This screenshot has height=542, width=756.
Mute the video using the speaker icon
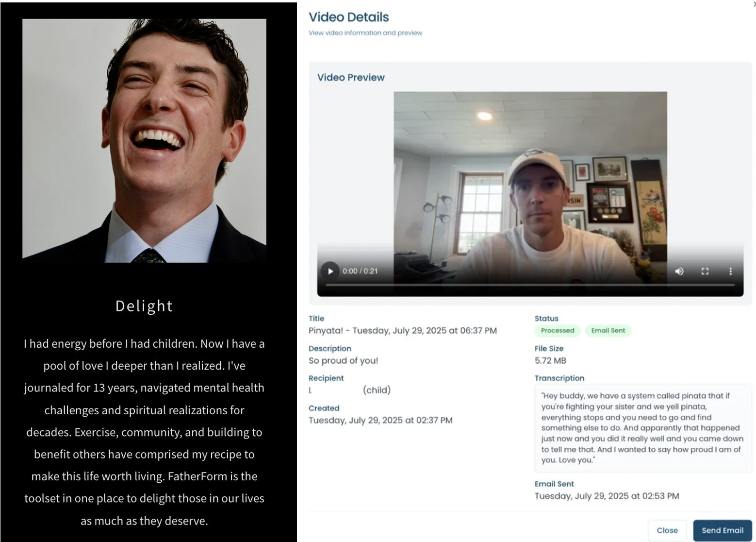[679, 271]
